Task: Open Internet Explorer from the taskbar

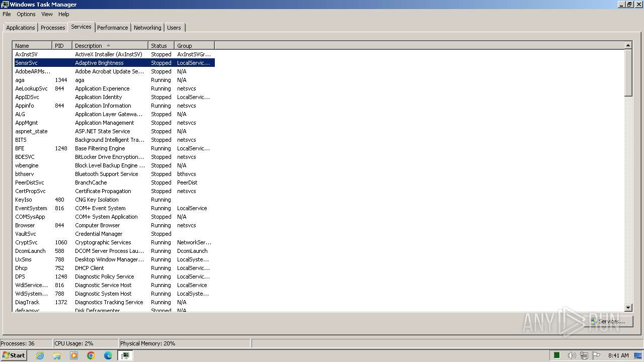Action: (40, 355)
